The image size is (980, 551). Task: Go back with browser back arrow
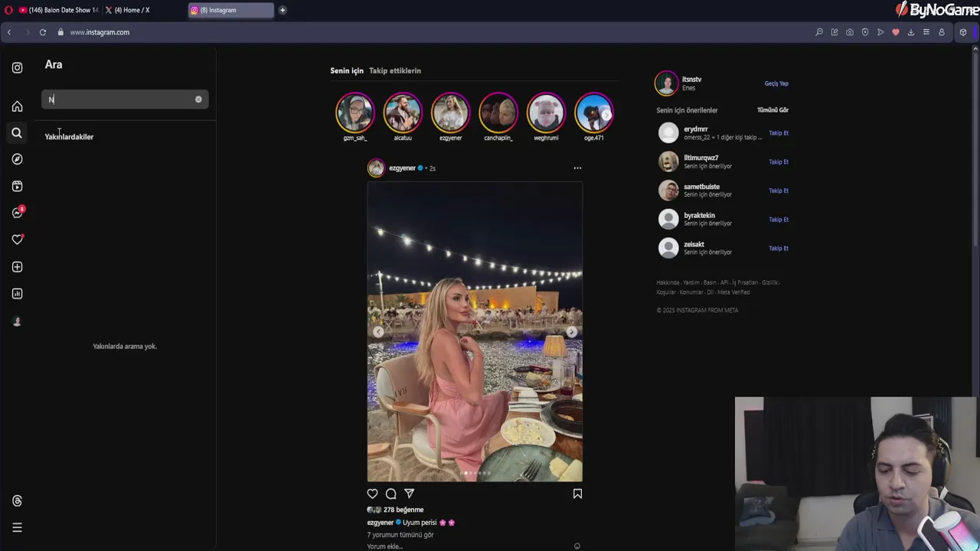pos(9,32)
